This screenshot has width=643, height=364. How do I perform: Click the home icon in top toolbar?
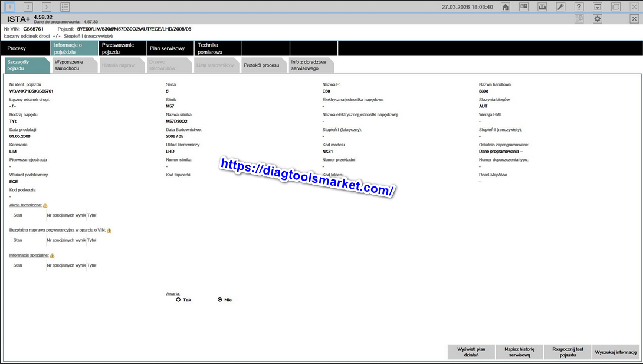(x=506, y=7)
